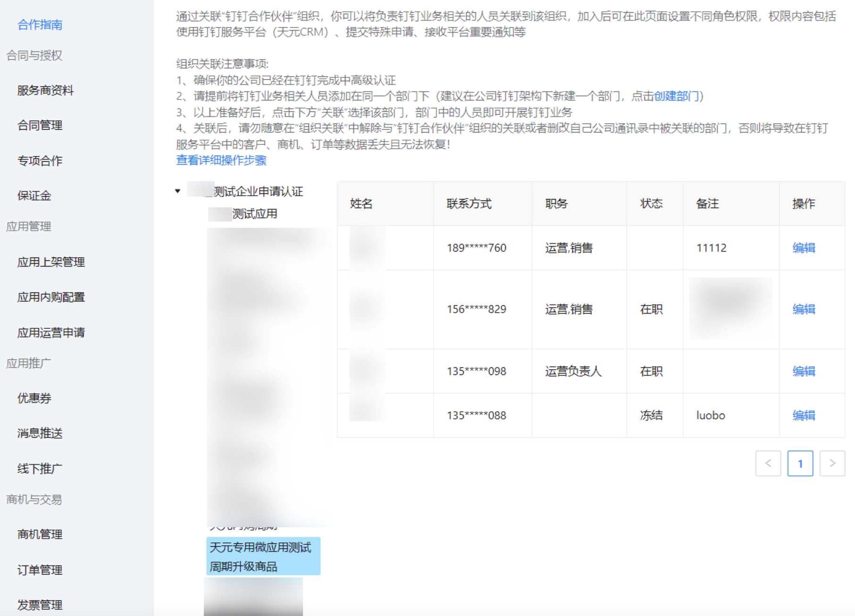Edit the row with phone 156*****829

click(804, 309)
